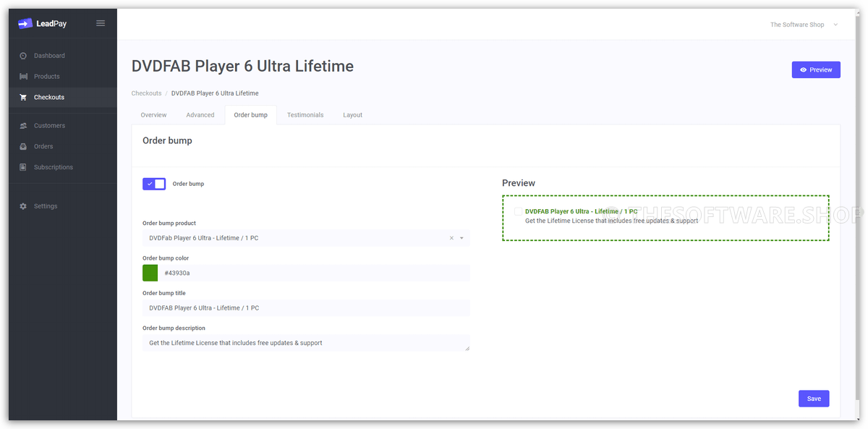Image resolution: width=868 pixels, height=429 pixels.
Task: Click the Preview section heading
Action: [519, 183]
